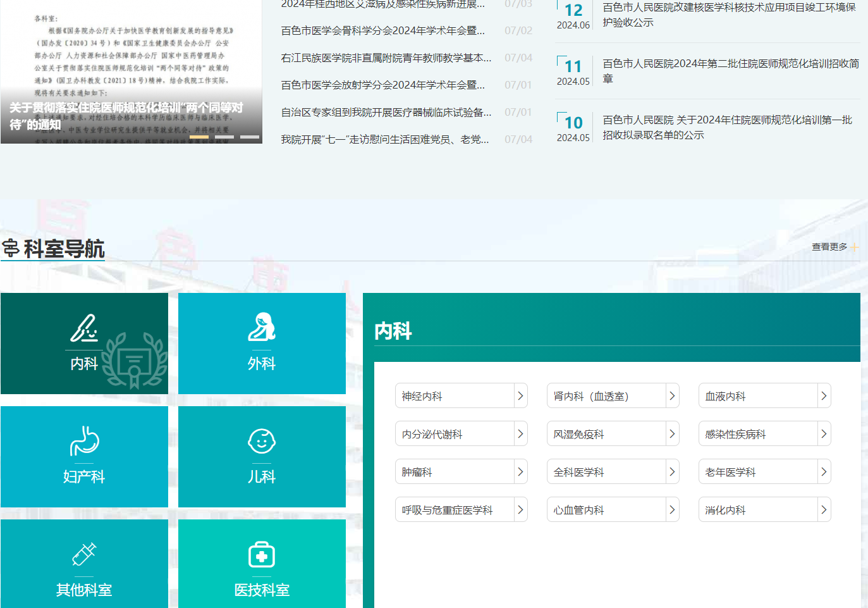Open 肿瘤科 department link
Image resolution: width=868 pixels, height=608 pixels.
462,472
